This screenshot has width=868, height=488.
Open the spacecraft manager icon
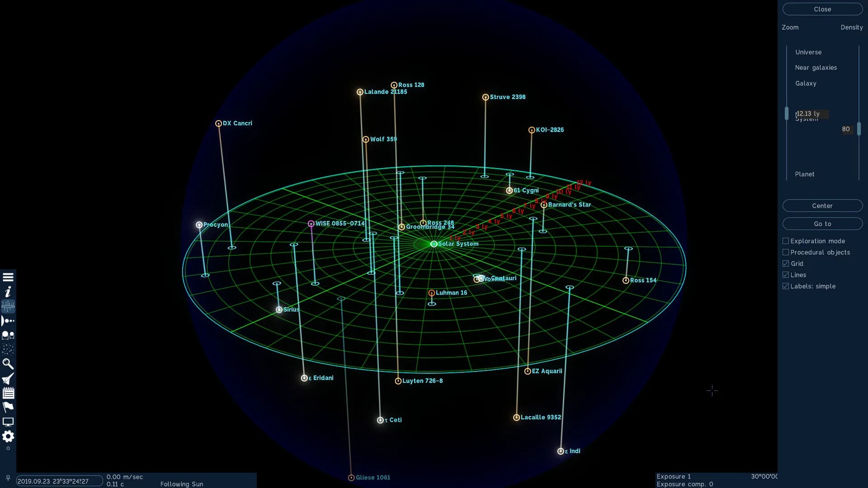coord(8,378)
